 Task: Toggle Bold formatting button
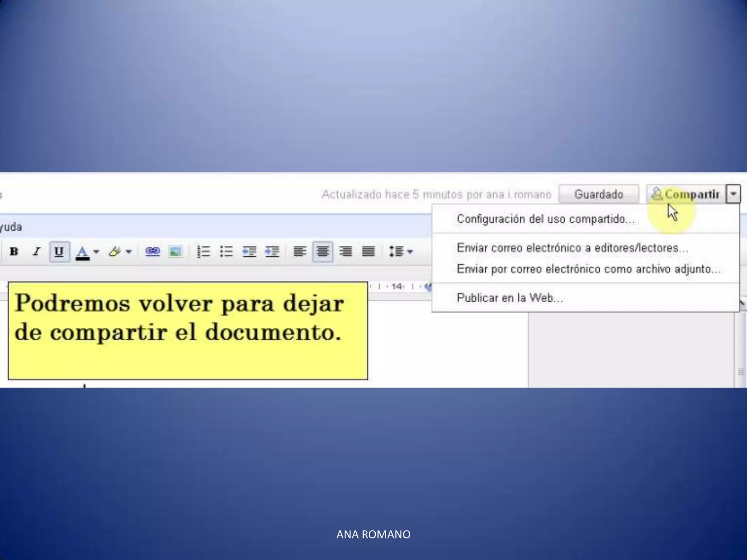[x=14, y=252]
